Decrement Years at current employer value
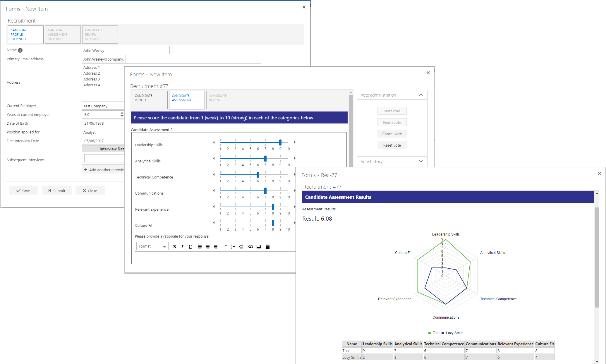The width and height of the screenshot is (606, 364). click(122, 116)
